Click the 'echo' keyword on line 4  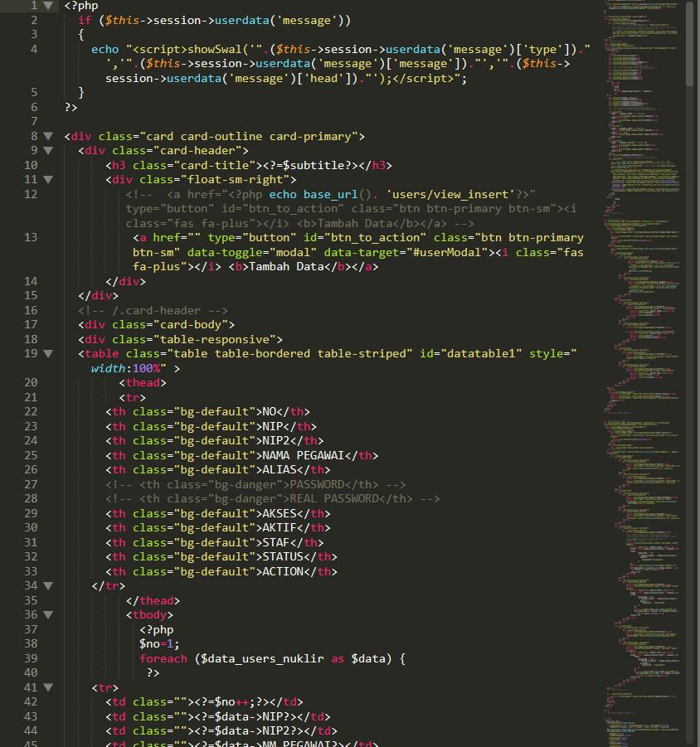[105, 50]
